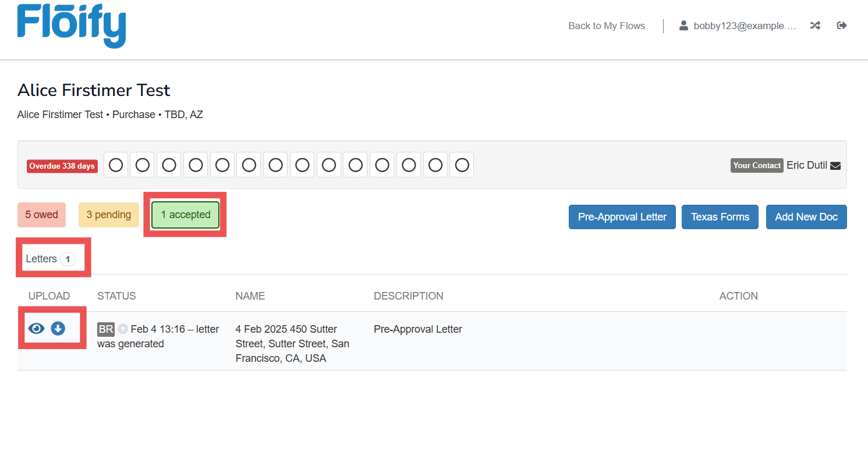This screenshot has height=470, width=868.
Task: Select the first milestone circle
Action: tap(116, 165)
